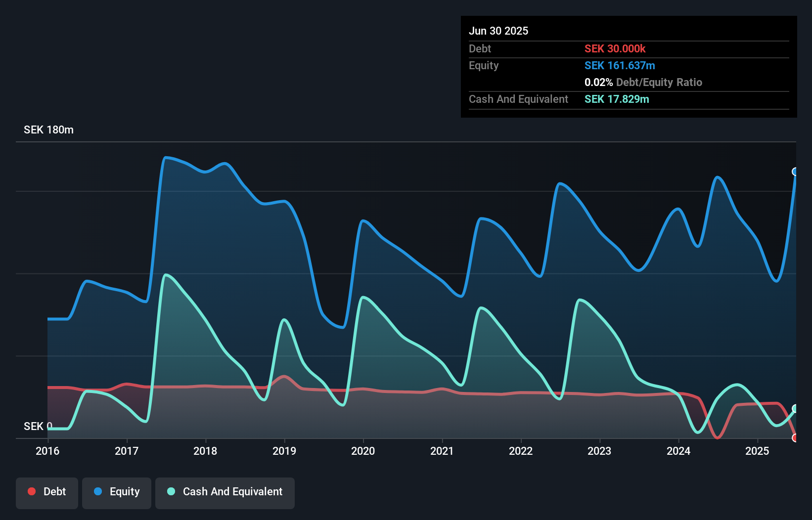Open the Equity value SEK 161.637m entry
This screenshot has width=812, height=520.
click(x=620, y=65)
